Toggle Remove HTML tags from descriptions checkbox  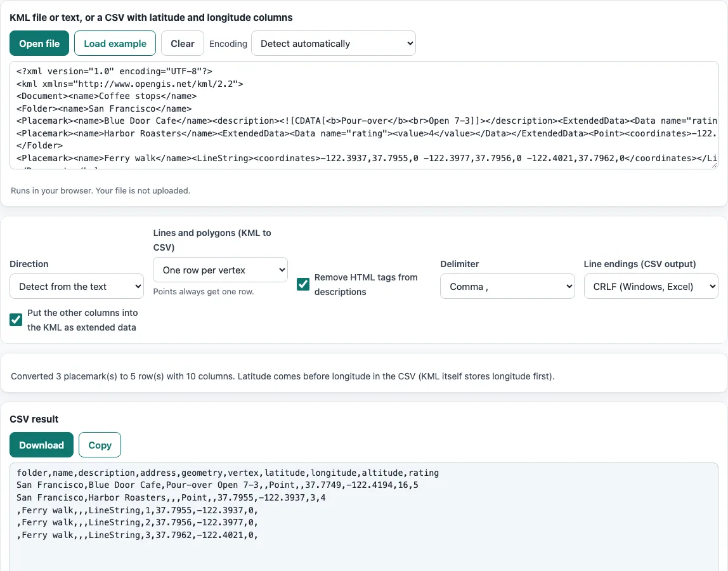[x=303, y=284]
